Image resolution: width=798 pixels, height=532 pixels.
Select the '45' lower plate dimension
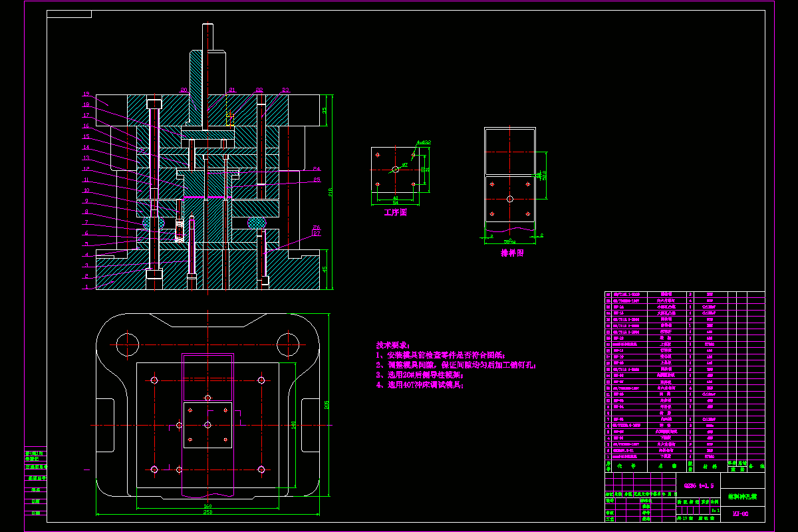click(x=325, y=269)
